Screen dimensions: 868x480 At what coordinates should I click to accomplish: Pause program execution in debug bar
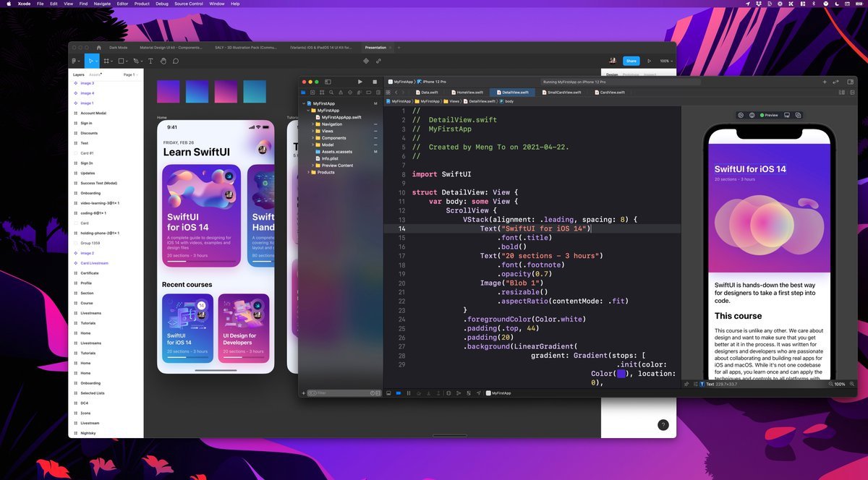coord(409,393)
